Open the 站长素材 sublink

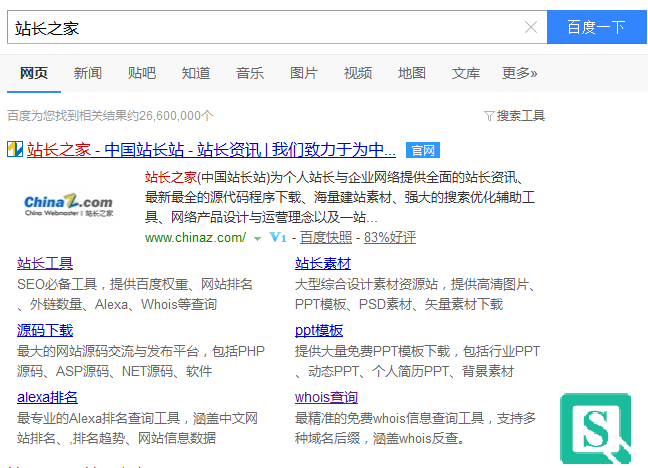[x=323, y=263]
